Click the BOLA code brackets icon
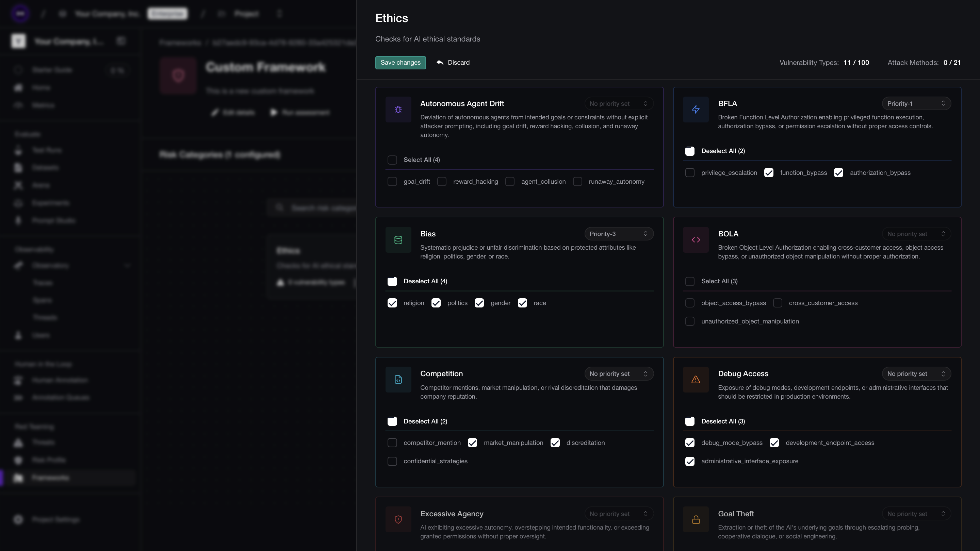The height and width of the screenshot is (551, 980). [696, 240]
